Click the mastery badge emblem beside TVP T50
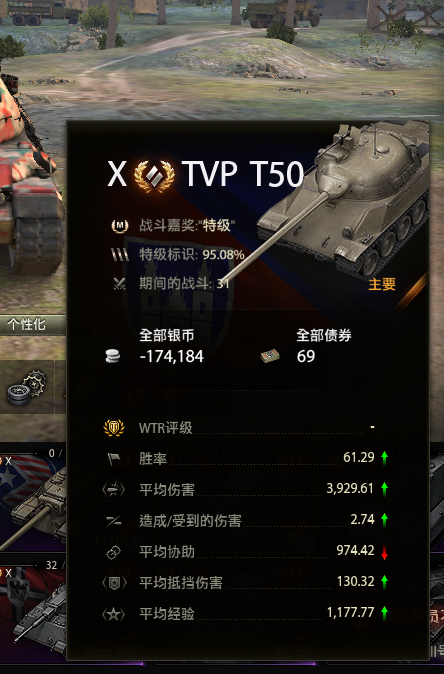Viewport: 444px width, 674px height. [154, 175]
